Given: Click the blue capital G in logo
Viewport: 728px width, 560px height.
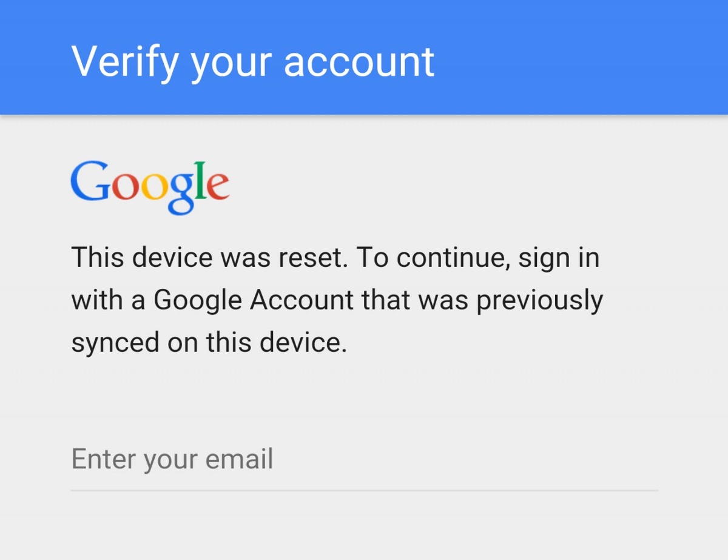Looking at the screenshot, I should 90,181.
